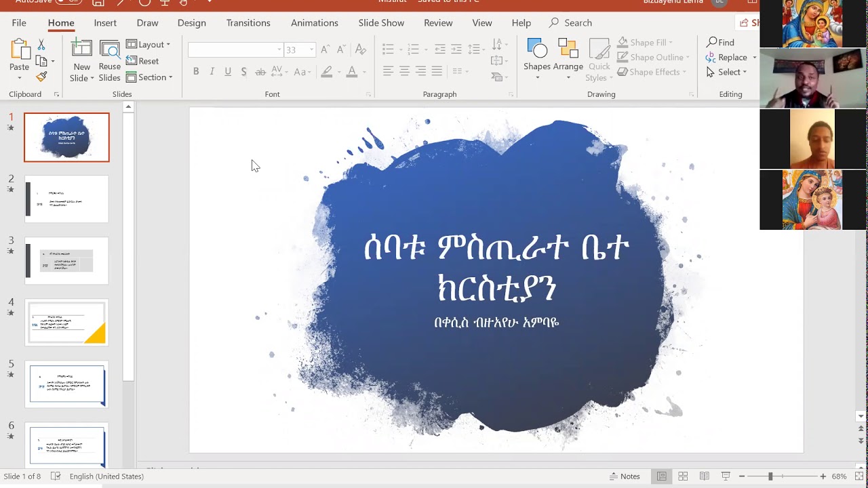Screen dimensions: 868x488
Task: Click the Fit slide to window icon
Action: pyautogui.click(x=859, y=476)
